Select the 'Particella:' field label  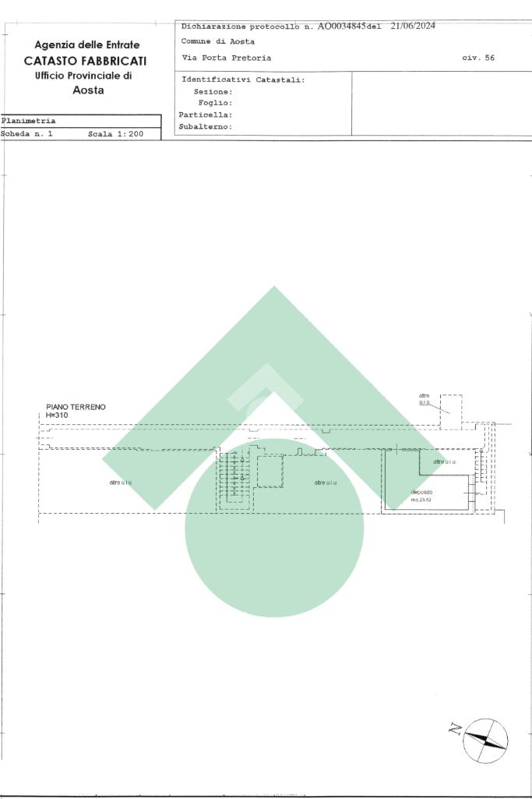(205, 115)
